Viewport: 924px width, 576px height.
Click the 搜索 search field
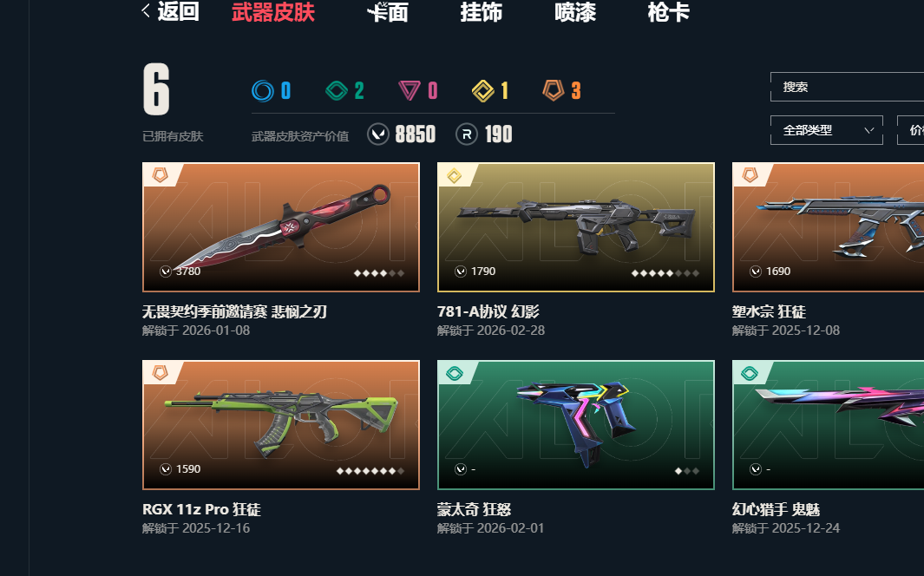847,87
